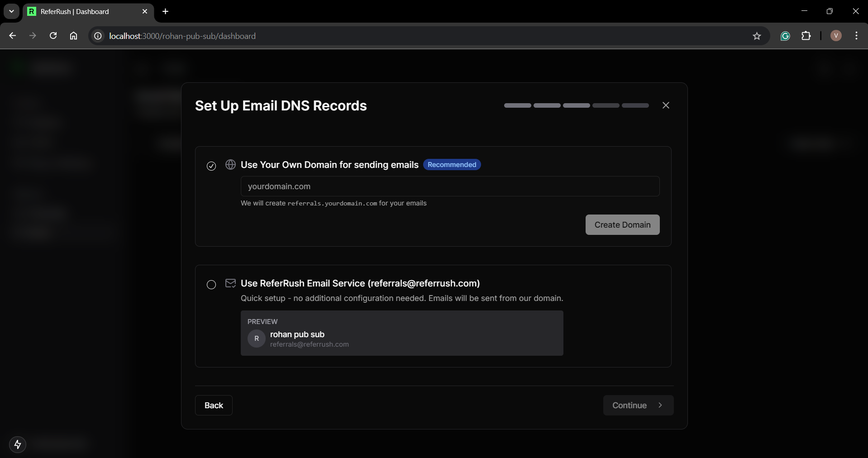Screen dimensions: 868x458
Task: Click the first step progress segment
Action: [x=518, y=105]
